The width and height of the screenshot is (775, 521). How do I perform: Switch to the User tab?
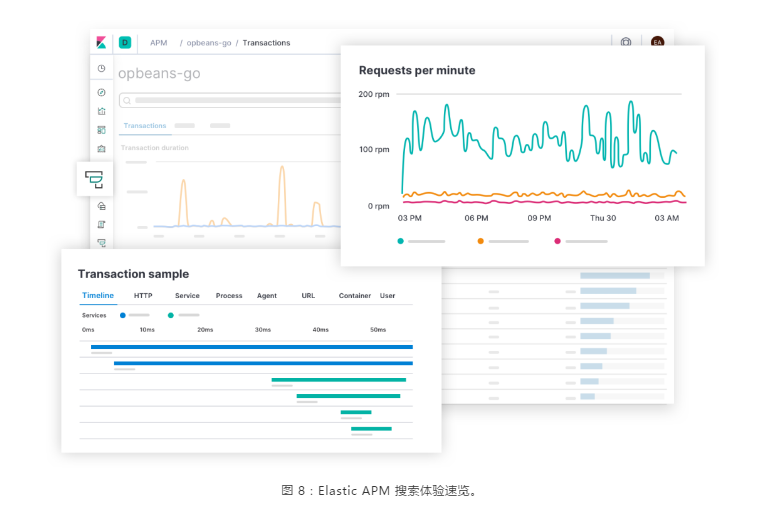(x=388, y=296)
